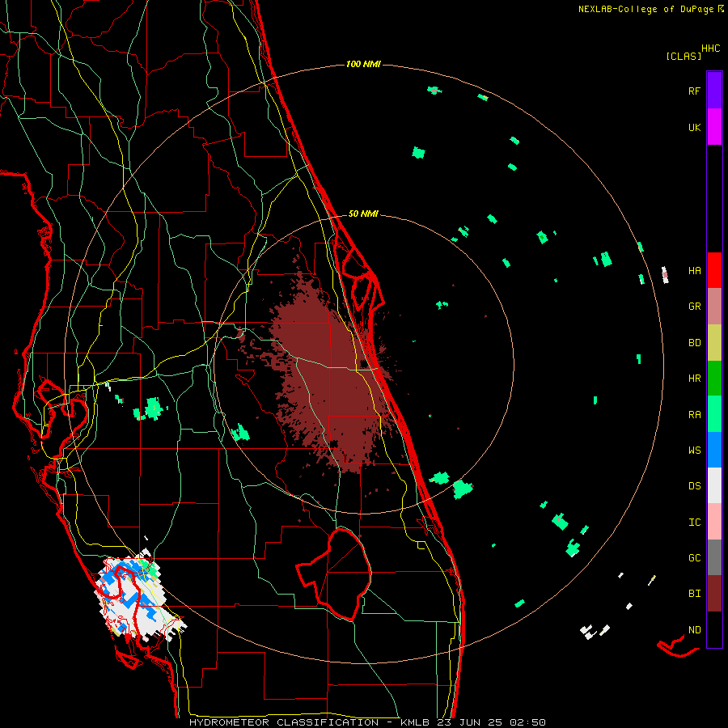Viewport: 728px width, 728px height.
Task: Click the GC legend label
Action: pos(694,558)
